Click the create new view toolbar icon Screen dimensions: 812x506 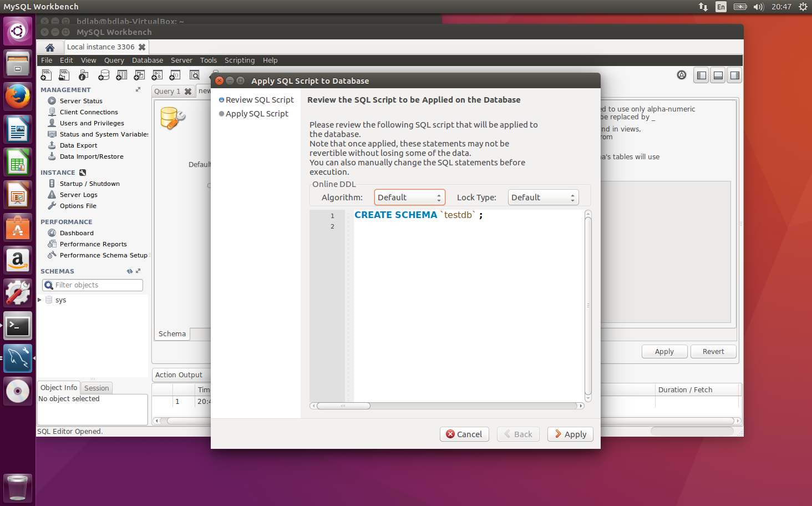click(139, 75)
